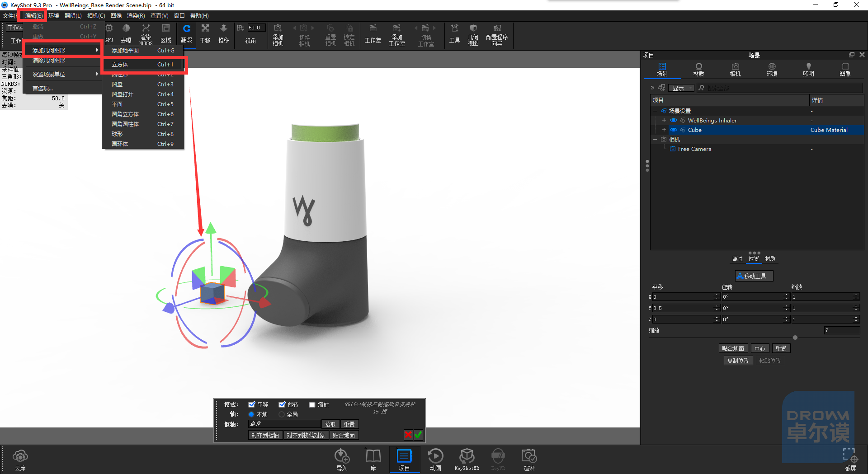Click the field of view value field showing 50.0
The width and height of the screenshot is (868, 474).
point(256,28)
